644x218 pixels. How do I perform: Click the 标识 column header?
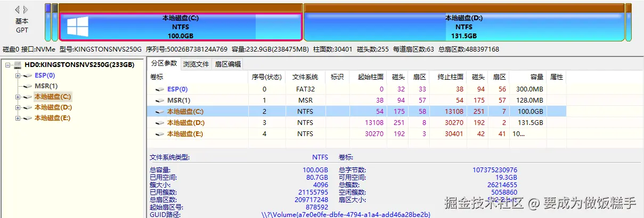click(337, 77)
